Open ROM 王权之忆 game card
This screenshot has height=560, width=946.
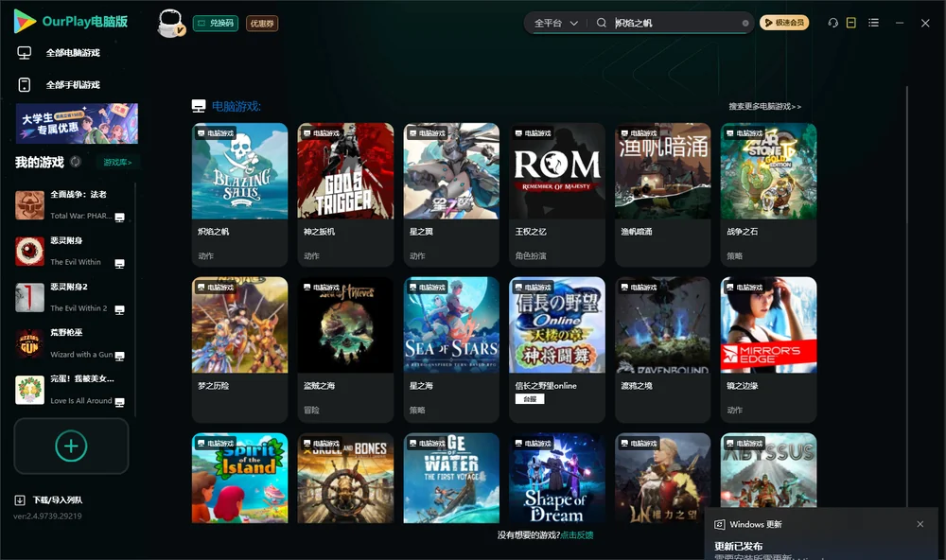pos(557,194)
